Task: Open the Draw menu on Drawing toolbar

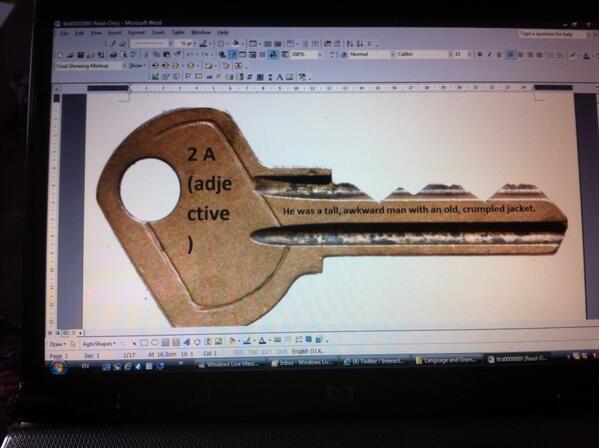Action: point(58,344)
